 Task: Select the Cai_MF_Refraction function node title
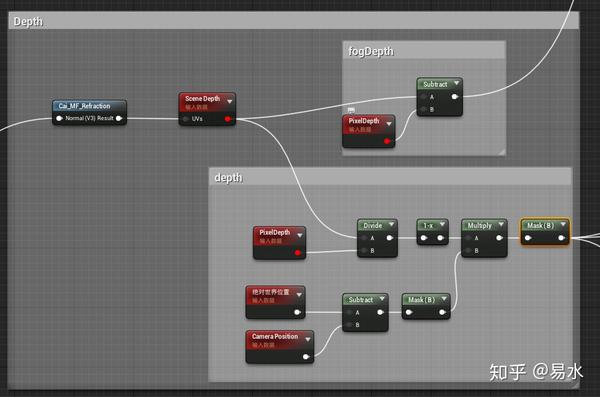84,106
